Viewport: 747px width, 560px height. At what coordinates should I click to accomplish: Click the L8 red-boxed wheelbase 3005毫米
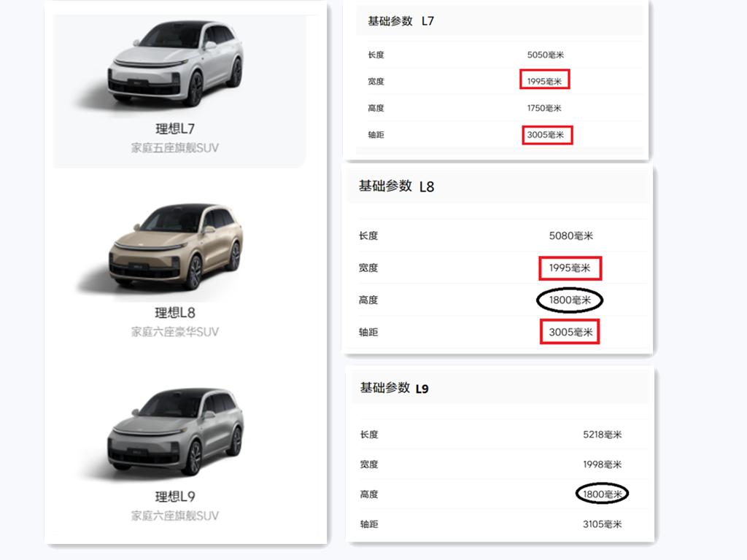(x=570, y=332)
